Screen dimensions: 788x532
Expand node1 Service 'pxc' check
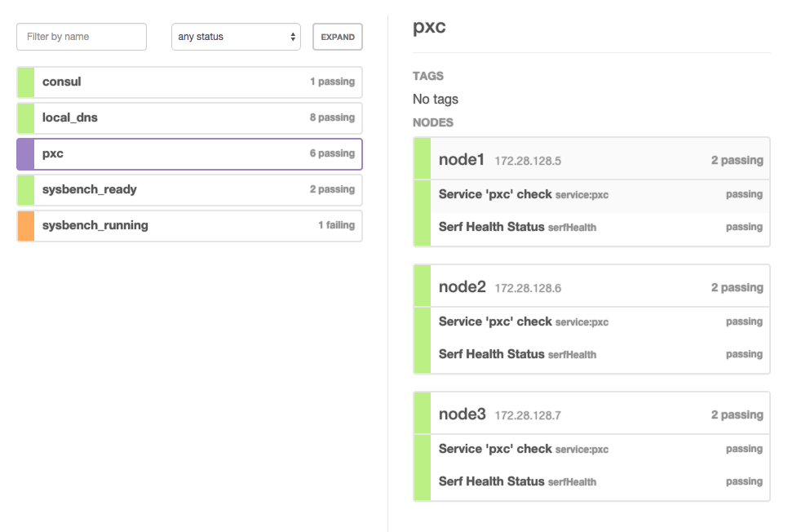600,195
